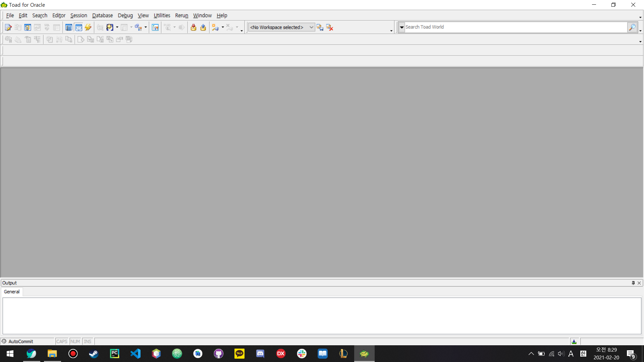Open the Database menu
The width and height of the screenshot is (644, 362).
(x=102, y=15)
